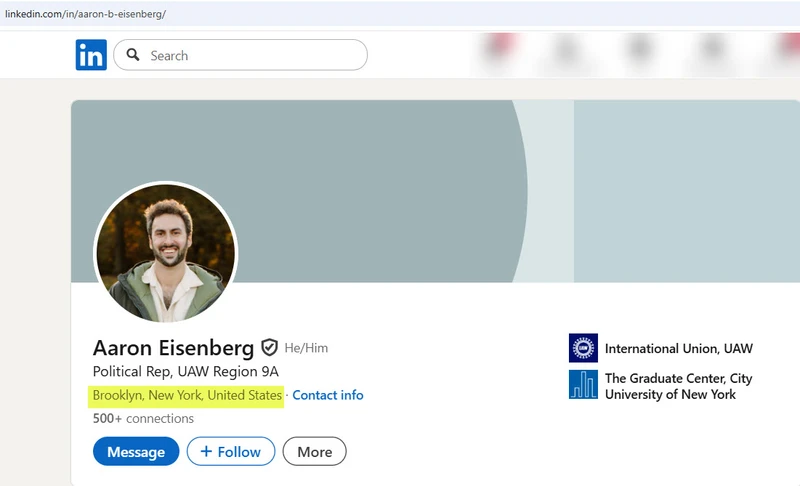Expand the More options button
The image size is (800, 486).
(x=314, y=451)
